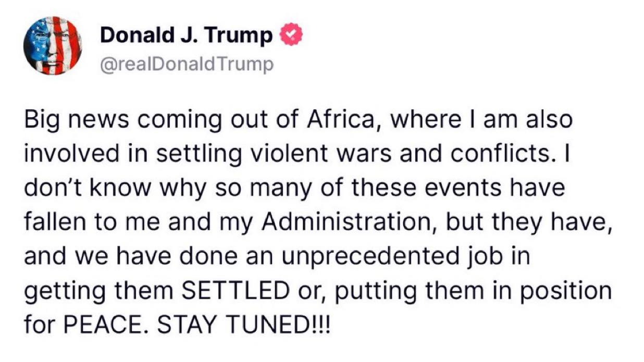Click the phrase putting them in position
This screenshot has width=644, height=362.
[472, 291]
